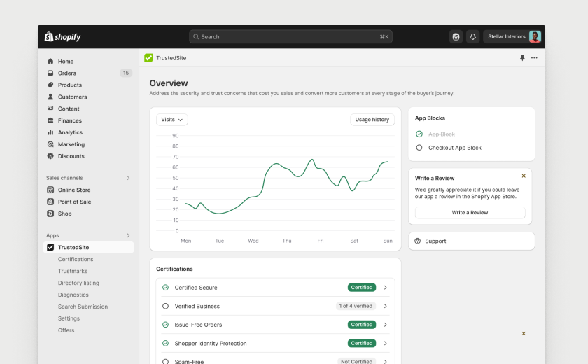Click the Certified badge for Certified Secure
The width and height of the screenshot is (588, 364).
[x=362, y=288]
